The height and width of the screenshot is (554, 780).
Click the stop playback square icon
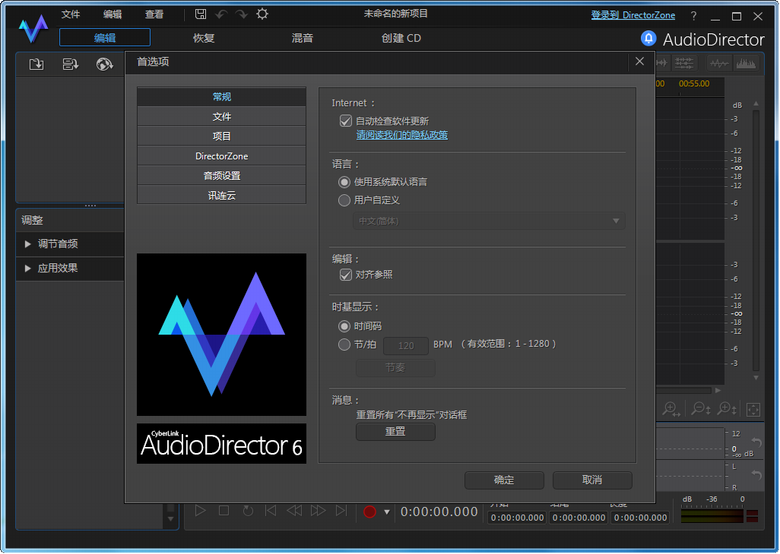point(224,511)
